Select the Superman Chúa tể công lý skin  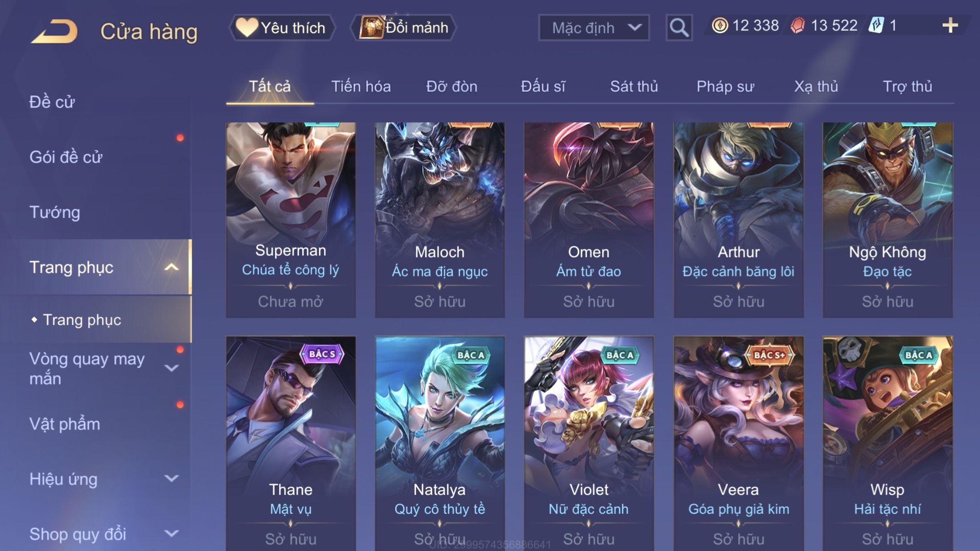click(x=291, y=220)
